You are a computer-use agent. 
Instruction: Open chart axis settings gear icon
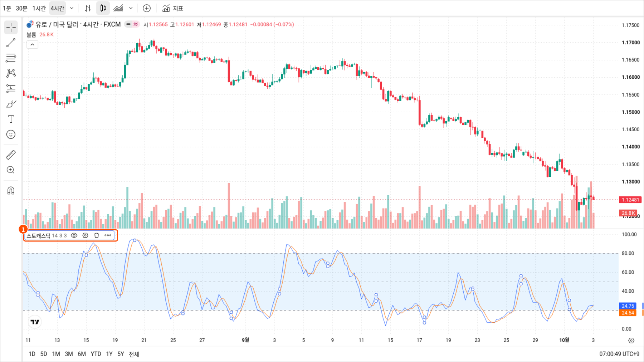631,340
